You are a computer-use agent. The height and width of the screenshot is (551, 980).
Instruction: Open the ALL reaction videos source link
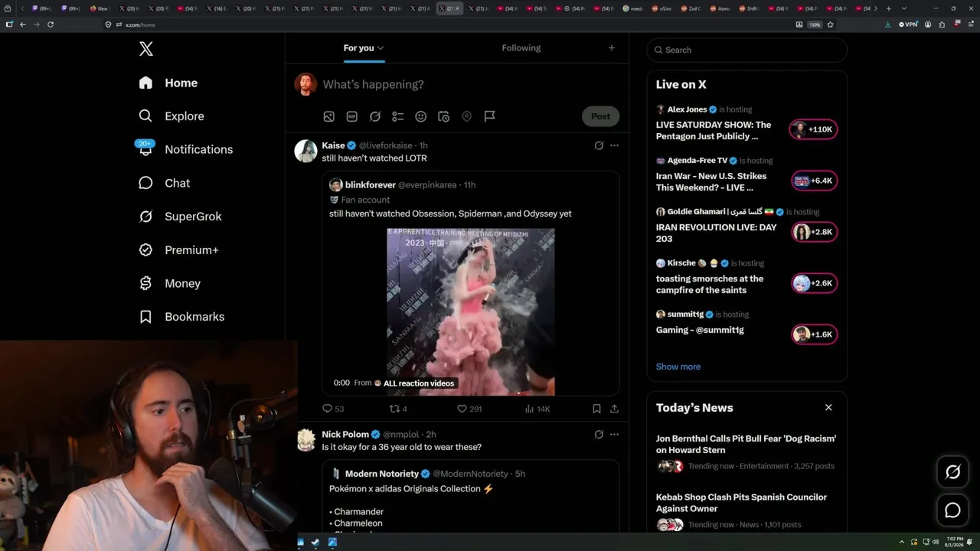418,383
